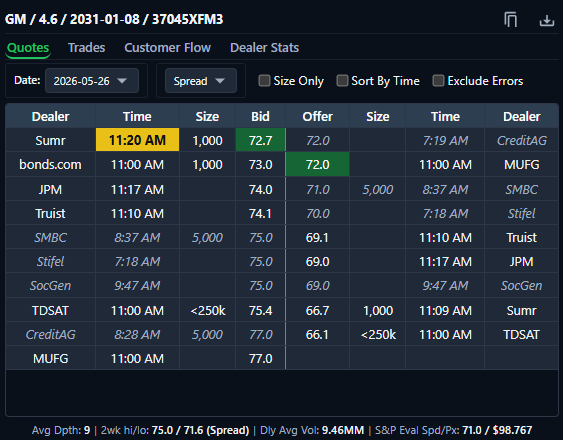Click the 74.1 bid from Truist

(261, 213)
